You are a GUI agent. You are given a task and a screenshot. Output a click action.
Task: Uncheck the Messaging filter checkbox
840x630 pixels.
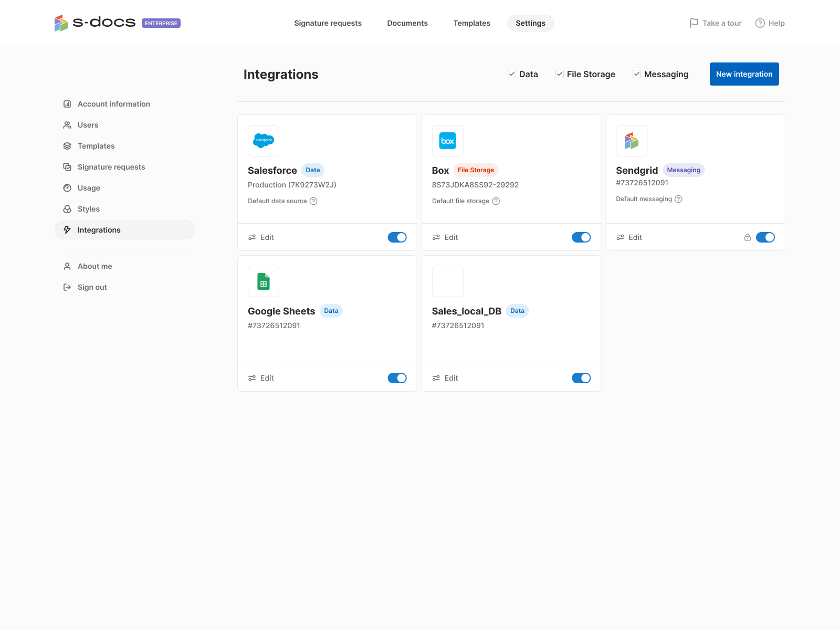pyautogui.click(x=637, y=74)
